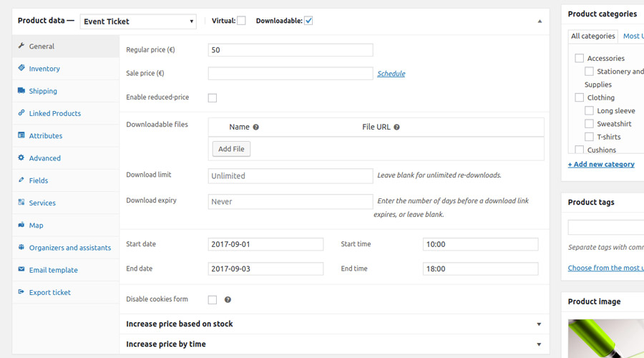The height and width of the screenshot is (358, 644).
Task: Click help icon beside File URL
Action: (396, 127)
